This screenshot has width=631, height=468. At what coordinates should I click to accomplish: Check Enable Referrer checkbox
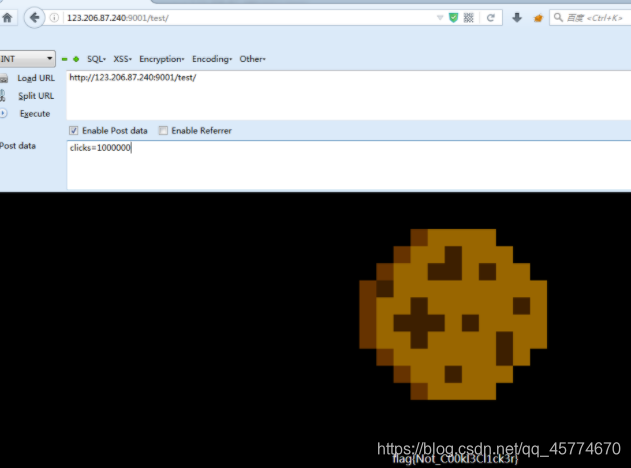(163, 130)
